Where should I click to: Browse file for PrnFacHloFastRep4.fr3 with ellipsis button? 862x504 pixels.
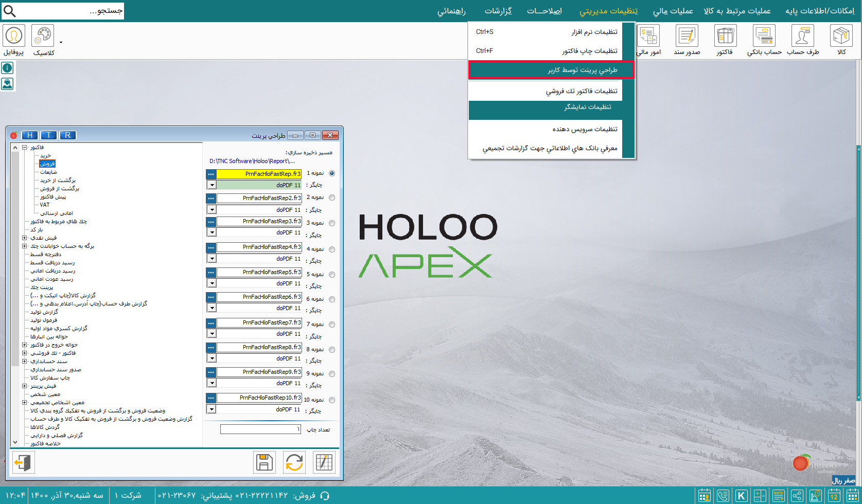[211, 247]
